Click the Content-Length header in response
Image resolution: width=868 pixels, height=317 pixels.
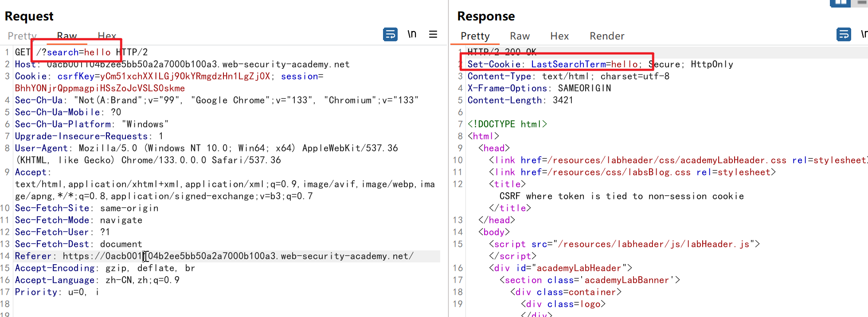[504, 100]
